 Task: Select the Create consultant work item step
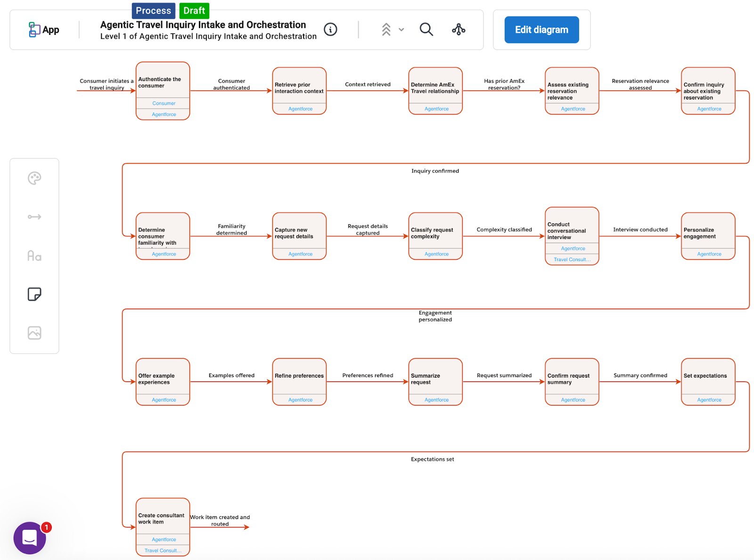(x=163, y=519)
